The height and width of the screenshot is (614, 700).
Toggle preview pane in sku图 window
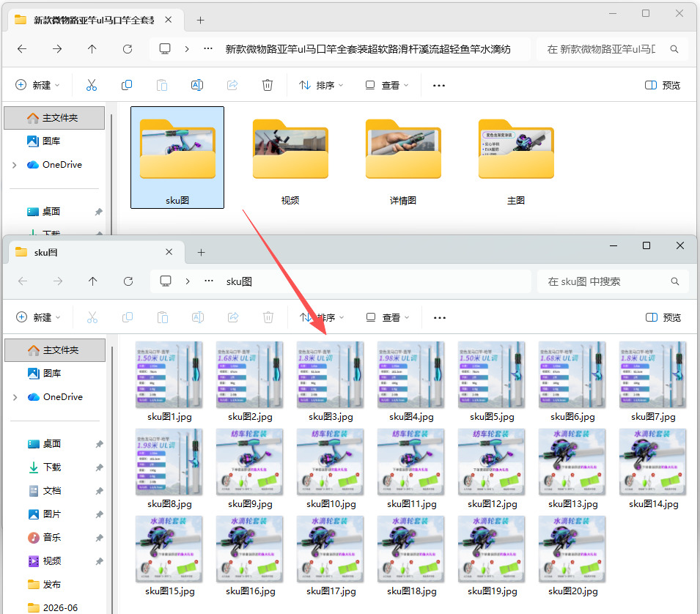(x=663, y=317)
